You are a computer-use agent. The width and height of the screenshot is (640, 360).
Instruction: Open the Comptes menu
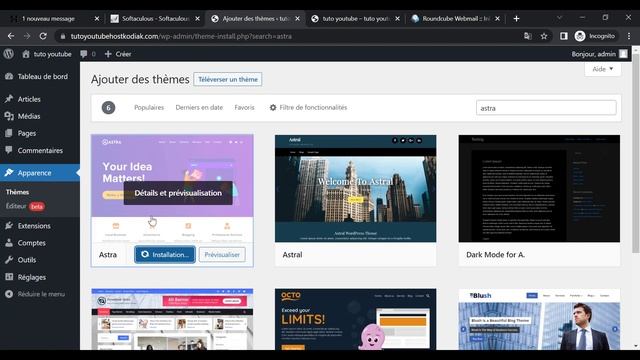click(x=40, y=243)
